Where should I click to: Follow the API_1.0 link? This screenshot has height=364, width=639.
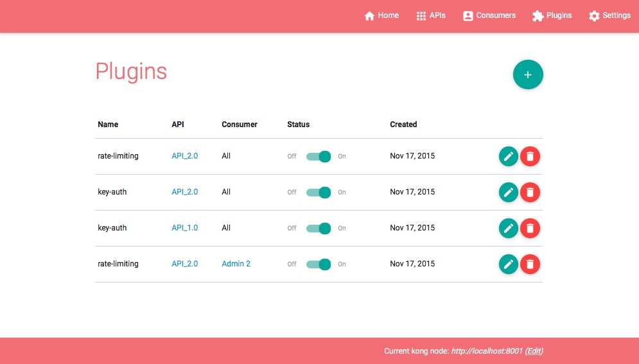point(184,228)
